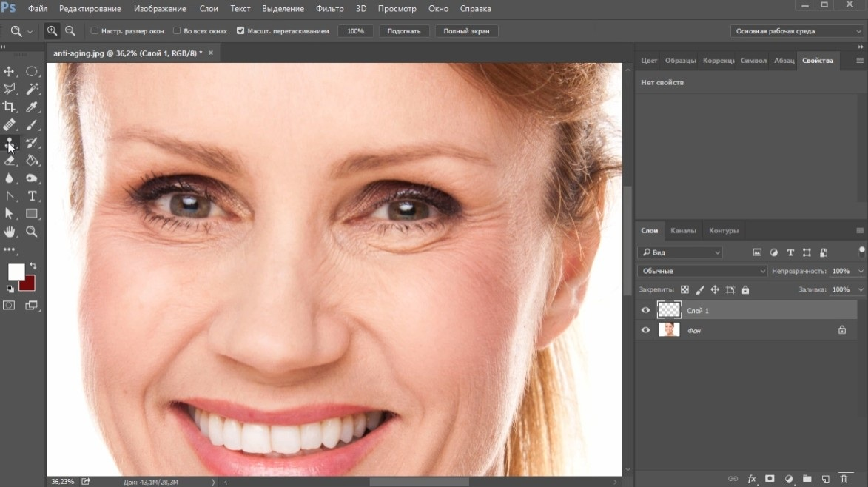Select the Crop tool
This screenshot has width=868, height=487.
pos(9,107)
